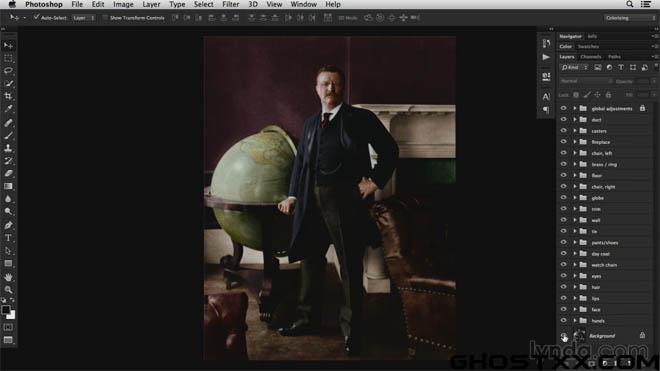Open the Character panel icon
Screen dimensions: 660x371
[546, 96]
